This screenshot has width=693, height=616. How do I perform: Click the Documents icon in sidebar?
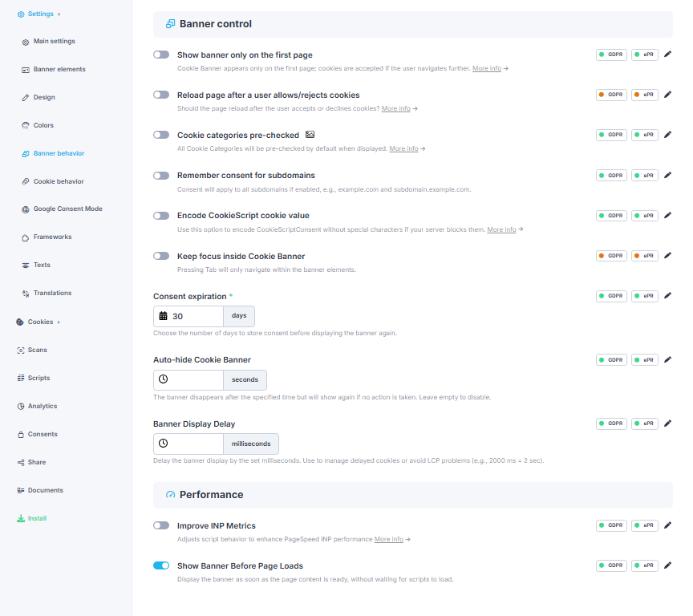point(21,490)
